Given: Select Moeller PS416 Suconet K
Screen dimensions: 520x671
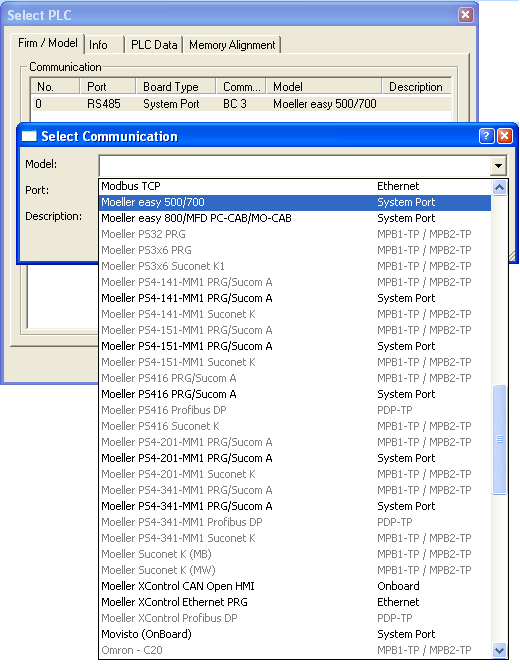Looking at the screenshot, I should [x=295, y=426].
